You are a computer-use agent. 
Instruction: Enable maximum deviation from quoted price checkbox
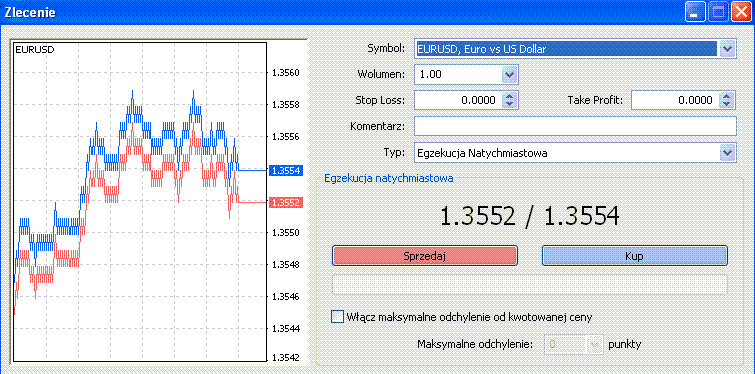[x=338, y=317]
